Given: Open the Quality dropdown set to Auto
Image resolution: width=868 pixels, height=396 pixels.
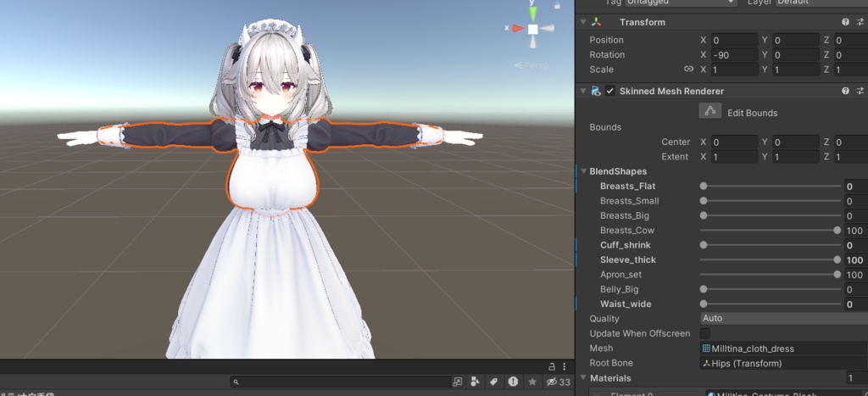Looking at the screenshot, I should point(784,319).
